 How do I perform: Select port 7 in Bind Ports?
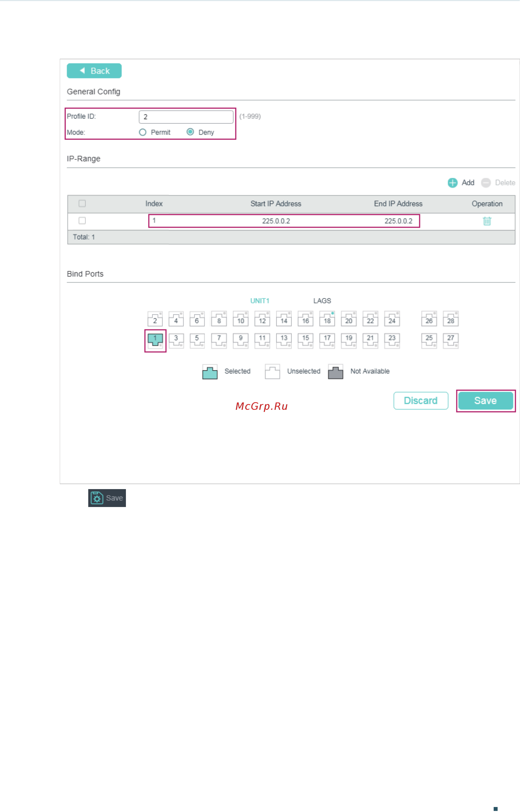(x=219, y=341)
